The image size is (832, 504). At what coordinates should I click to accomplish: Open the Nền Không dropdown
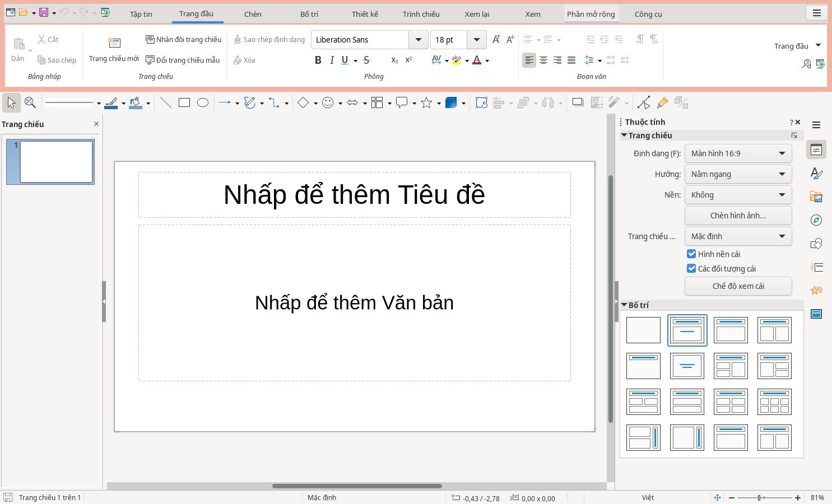[738, 195]
